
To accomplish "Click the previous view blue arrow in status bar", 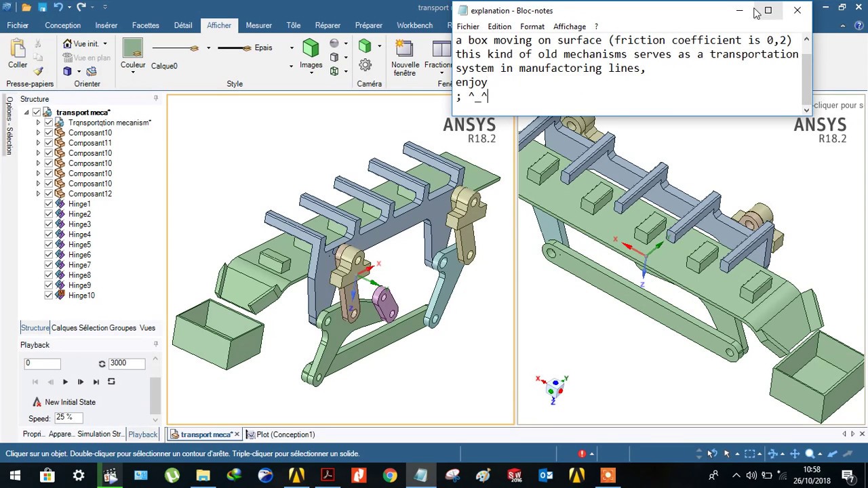I will tap(832, 453).
